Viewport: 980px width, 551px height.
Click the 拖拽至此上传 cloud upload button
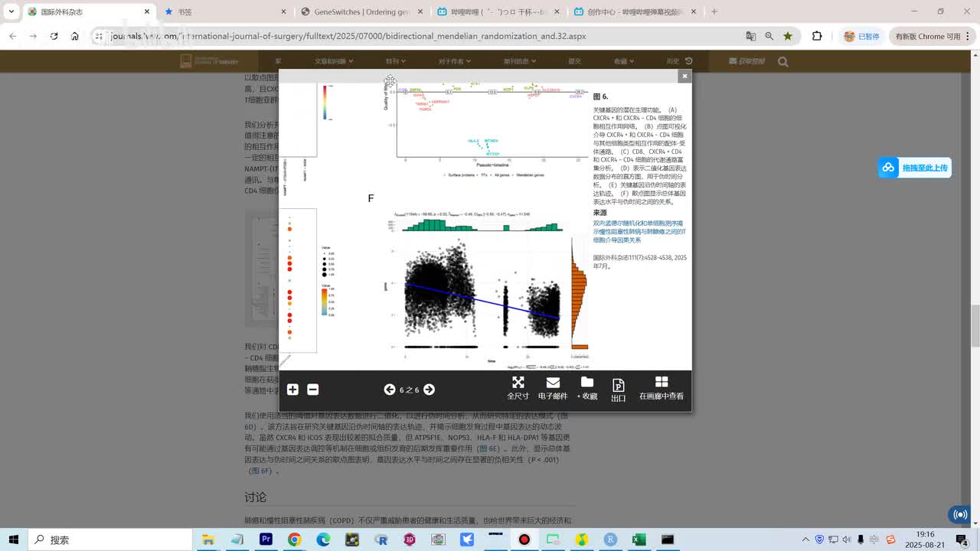[x=915, y=168]
